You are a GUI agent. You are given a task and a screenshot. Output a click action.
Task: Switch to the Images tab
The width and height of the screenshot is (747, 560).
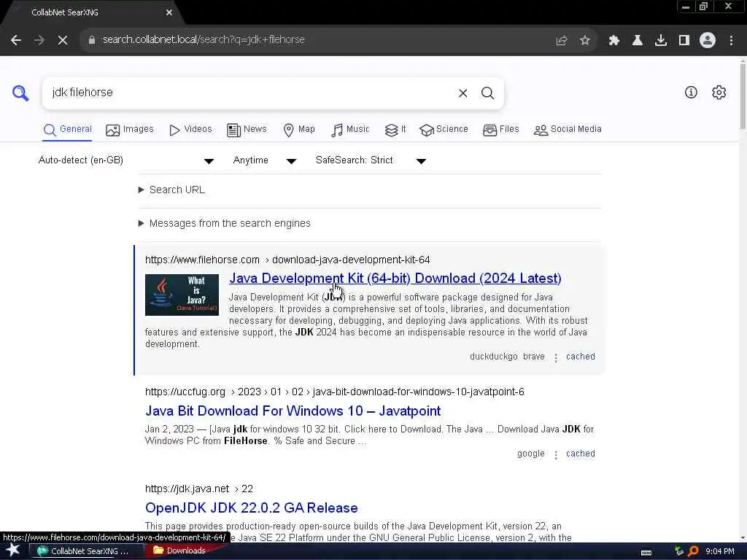130,130
